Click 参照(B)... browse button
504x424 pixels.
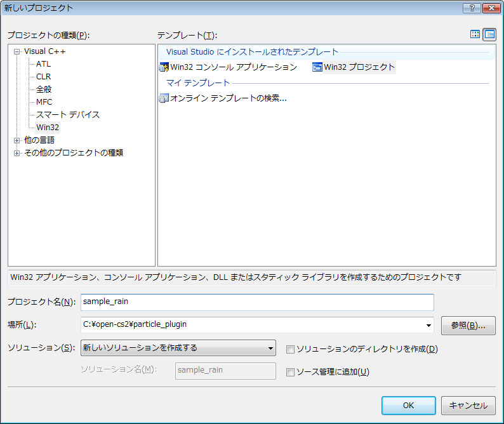coord(468,326)
